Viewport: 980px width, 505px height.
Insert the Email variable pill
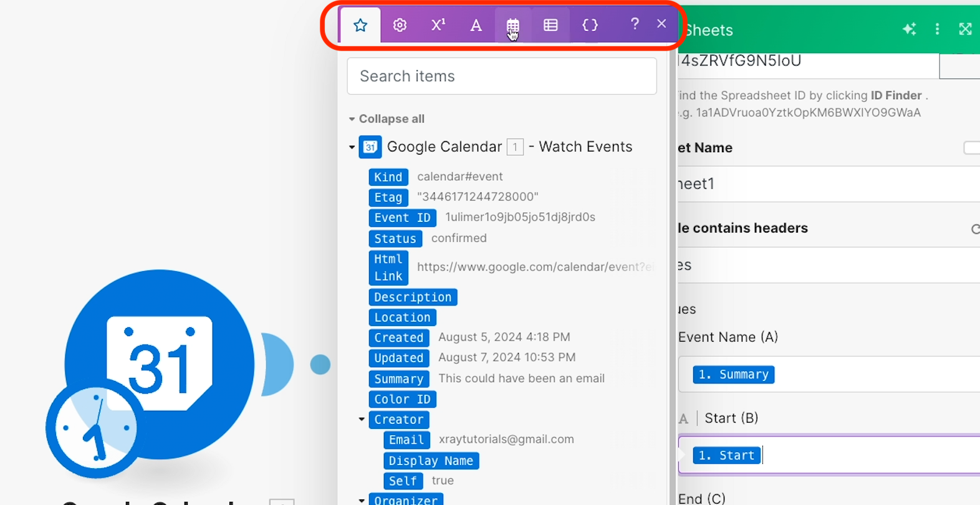click(406, 440)
